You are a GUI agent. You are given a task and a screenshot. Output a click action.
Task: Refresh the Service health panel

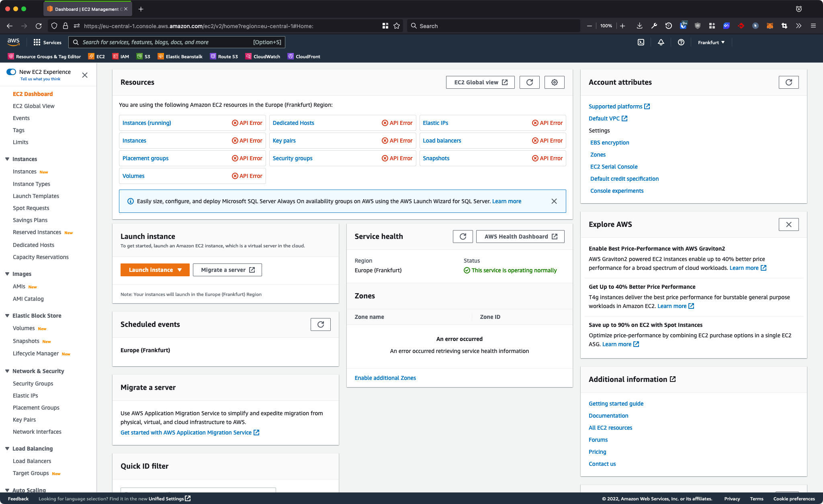click(463, 237)
